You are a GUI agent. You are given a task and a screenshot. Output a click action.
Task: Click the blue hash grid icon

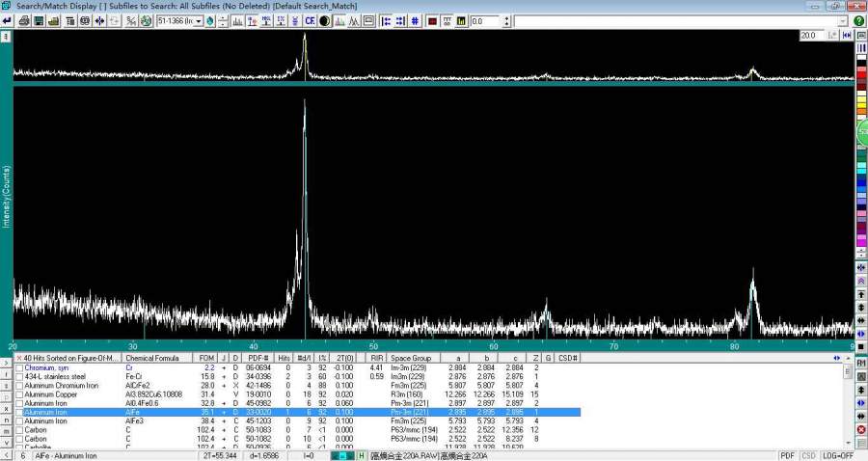[x=415, y=21]
